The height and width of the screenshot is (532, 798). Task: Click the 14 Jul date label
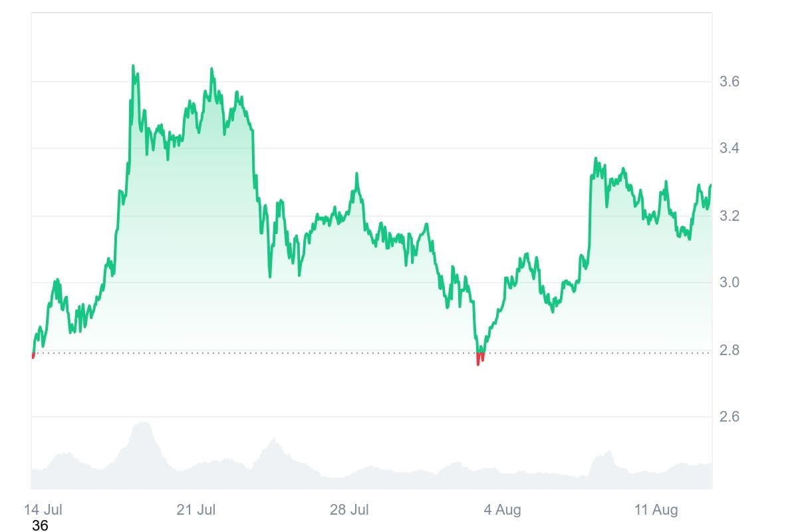coord(43,510)
